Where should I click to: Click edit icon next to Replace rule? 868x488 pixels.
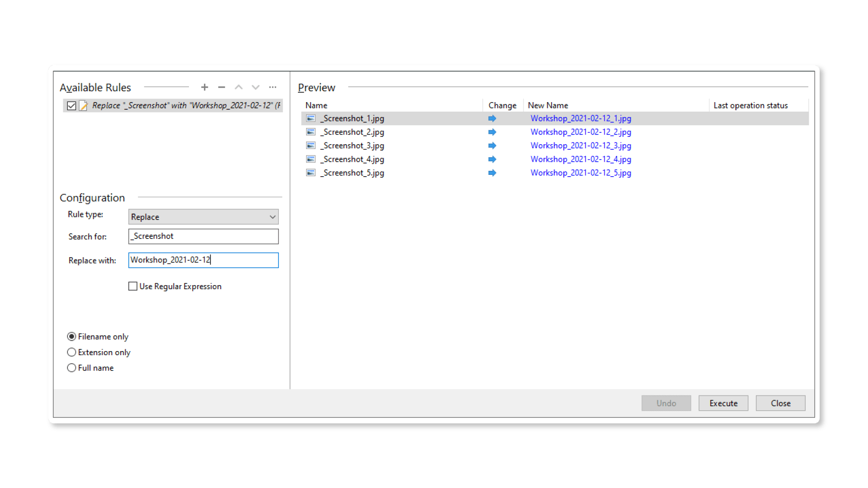(83, 106)
